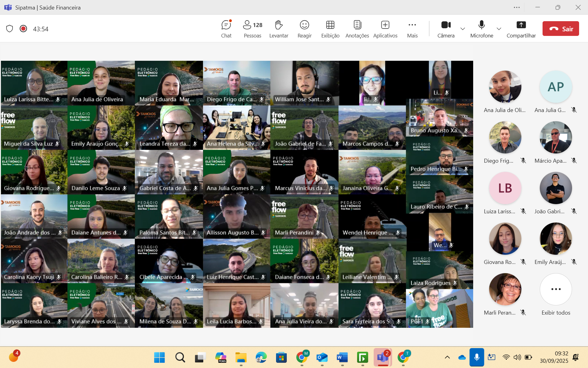Click the red recording indicator
The image size is (588, 368).
[x=23, y=29]
